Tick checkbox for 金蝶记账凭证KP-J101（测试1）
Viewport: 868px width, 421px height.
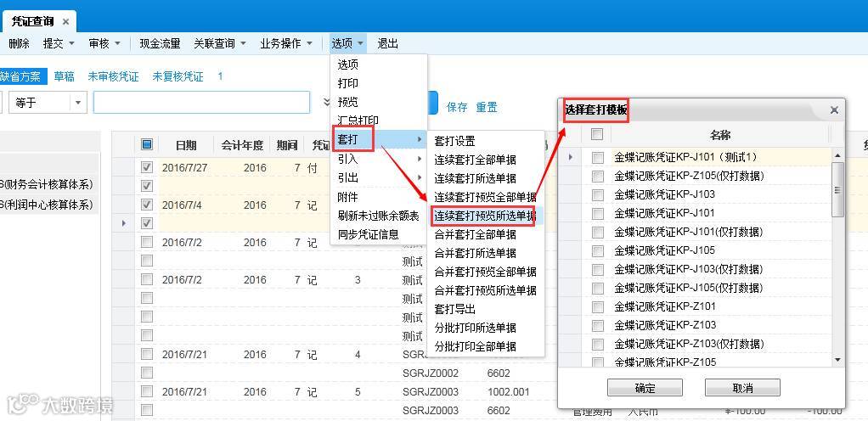[597, 158]
